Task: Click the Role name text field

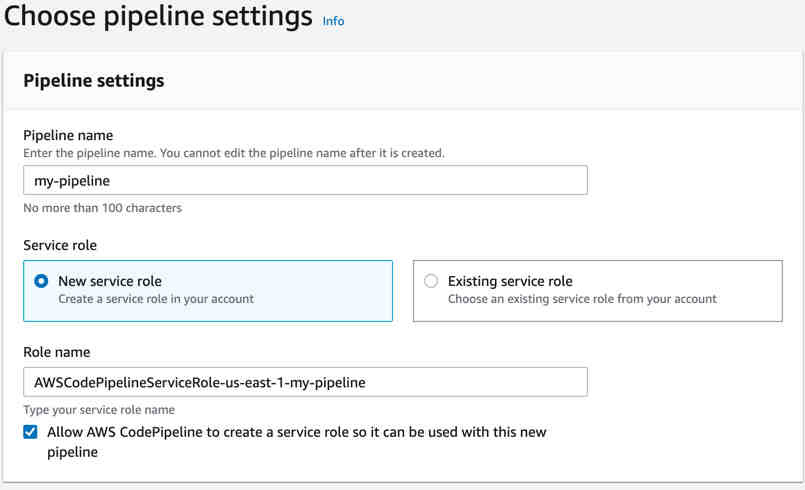Action: click(305, 382)
